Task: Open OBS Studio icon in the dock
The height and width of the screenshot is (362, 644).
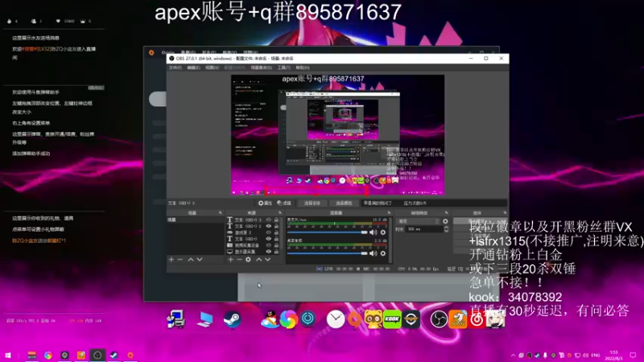Action: coord(438,319)
